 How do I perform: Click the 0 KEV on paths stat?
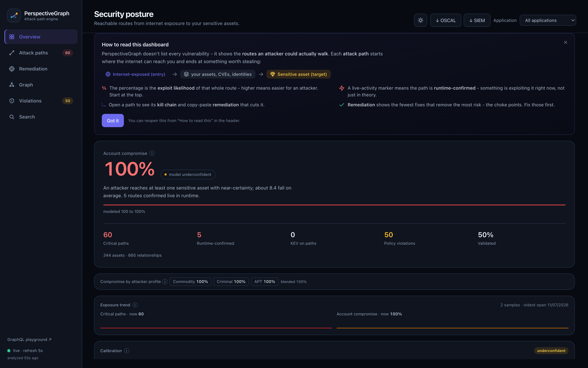click(303, 238)
